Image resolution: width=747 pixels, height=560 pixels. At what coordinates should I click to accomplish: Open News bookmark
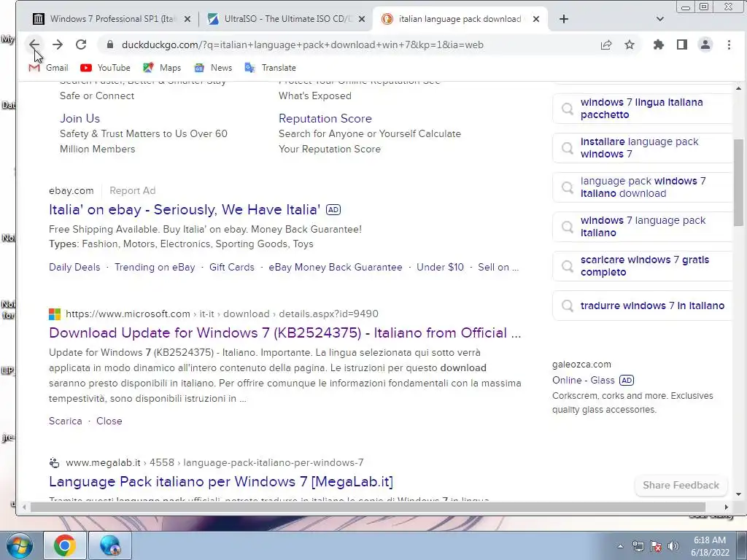(x=213, y=68)
